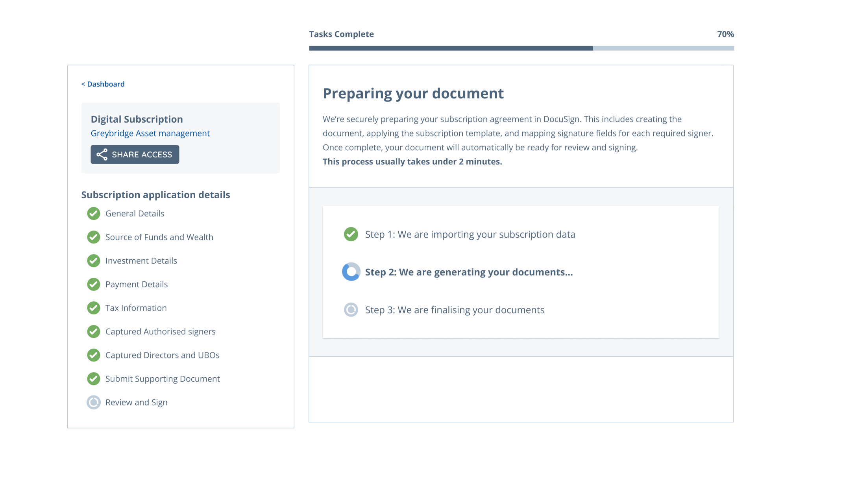Click check icon beside Tax Information
Screen dimensions: 845x504
tap(94, 308)
